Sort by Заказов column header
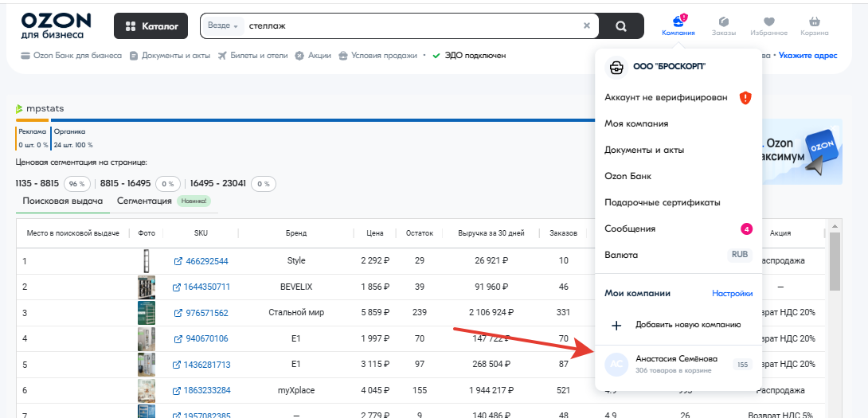The width and height of the screenshot is (868, 418). 563,233
